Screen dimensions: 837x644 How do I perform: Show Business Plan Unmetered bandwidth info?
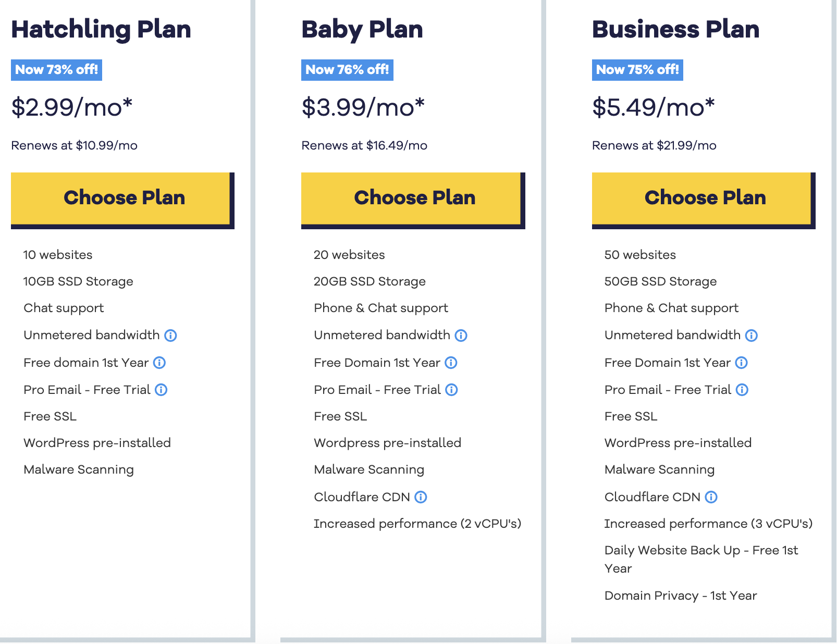tap(751, 336)
